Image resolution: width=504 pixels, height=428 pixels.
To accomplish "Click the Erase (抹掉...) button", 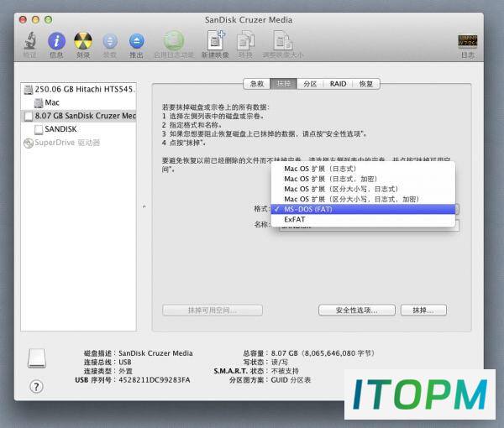I will (423, 311).
